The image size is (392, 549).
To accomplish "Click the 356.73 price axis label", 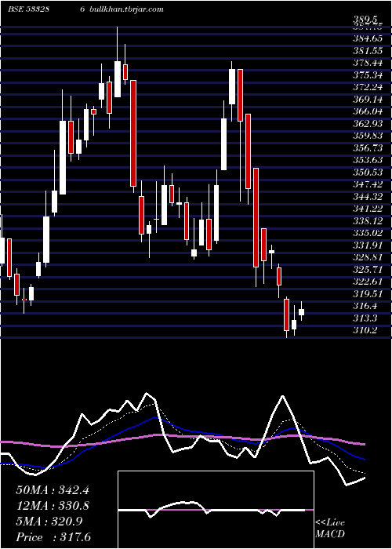I will (x=368, y=148).
